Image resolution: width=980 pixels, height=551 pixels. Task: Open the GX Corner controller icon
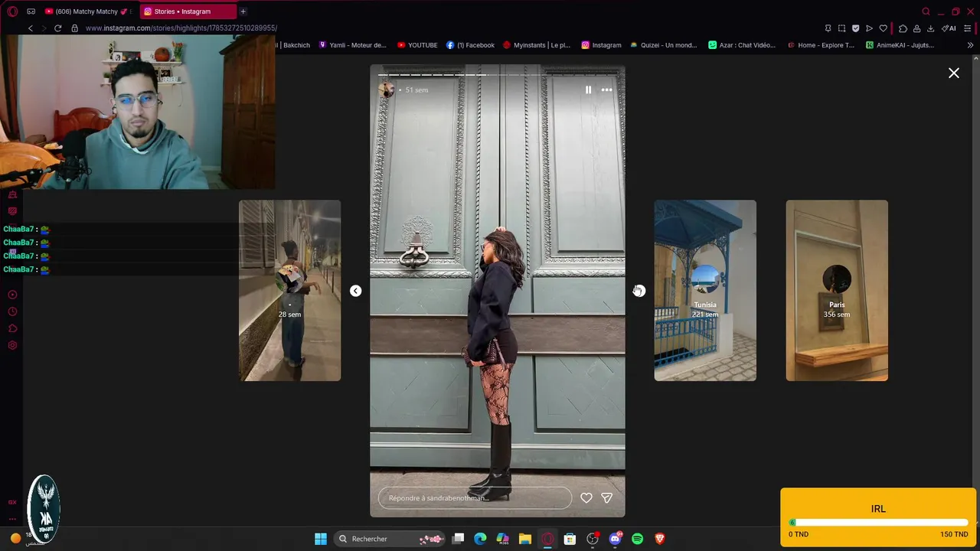31,11
